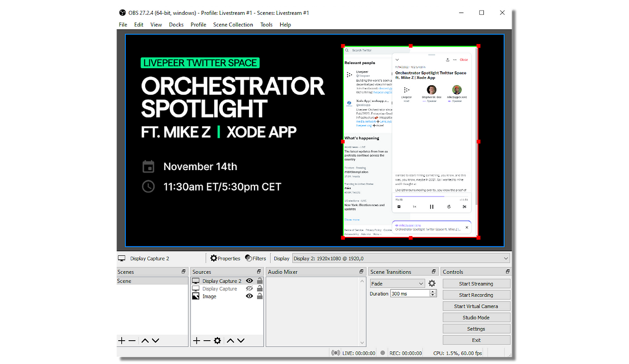Image resolution: width=629 pixels, height=364 pixels.
Task: Open Properties for Display Capture 2
Action: pos(225,258)
